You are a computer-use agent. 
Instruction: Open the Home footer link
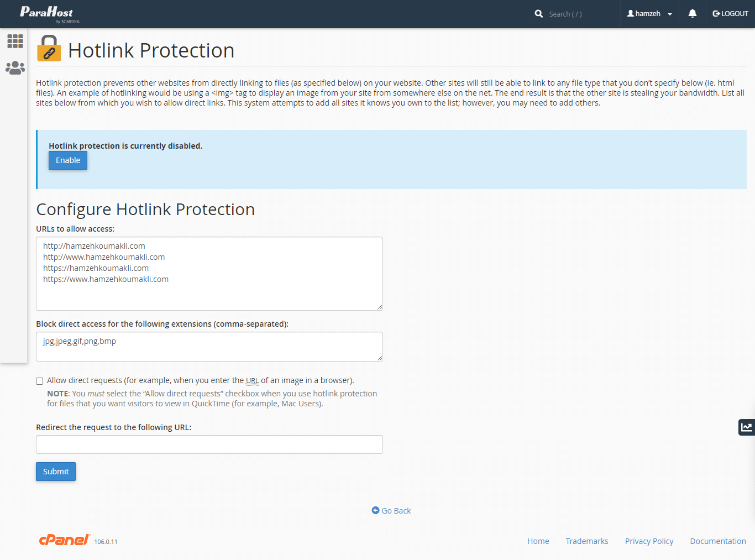(x=538, y=541)
